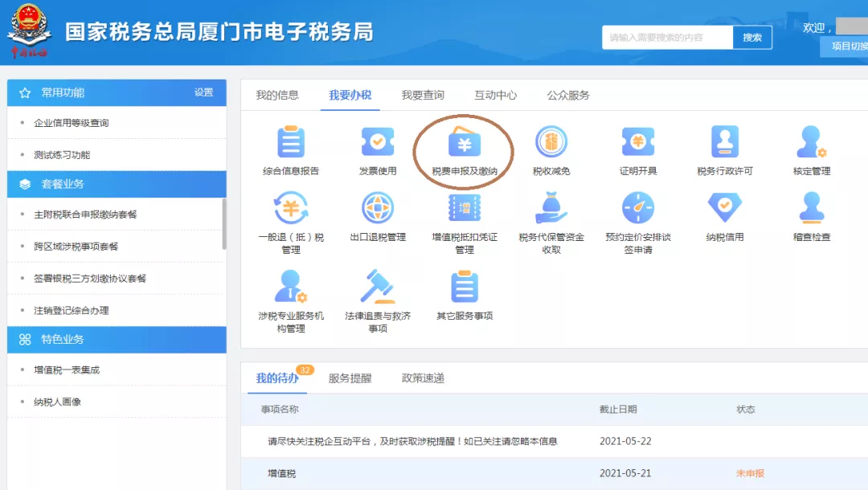This screenshot has width=868, height=490.
Task: Select 增值税抵扣凭证管理
Action: [462, 215]
